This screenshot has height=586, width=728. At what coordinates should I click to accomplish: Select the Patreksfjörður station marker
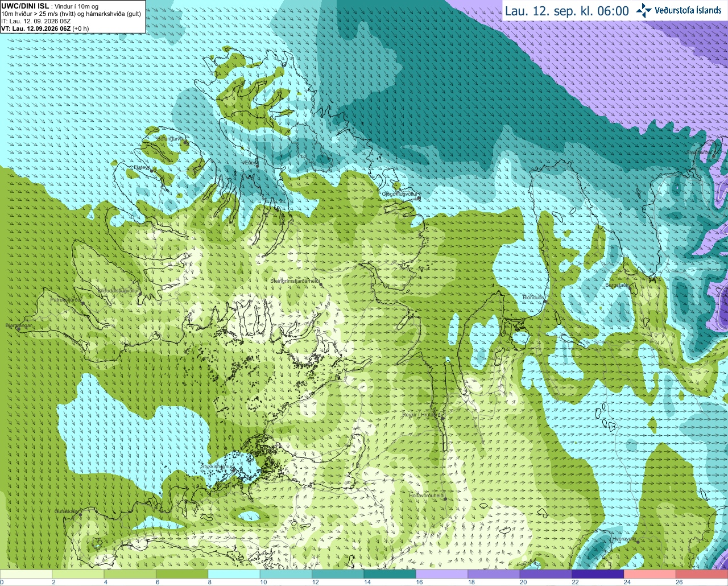tap(83, 303)
